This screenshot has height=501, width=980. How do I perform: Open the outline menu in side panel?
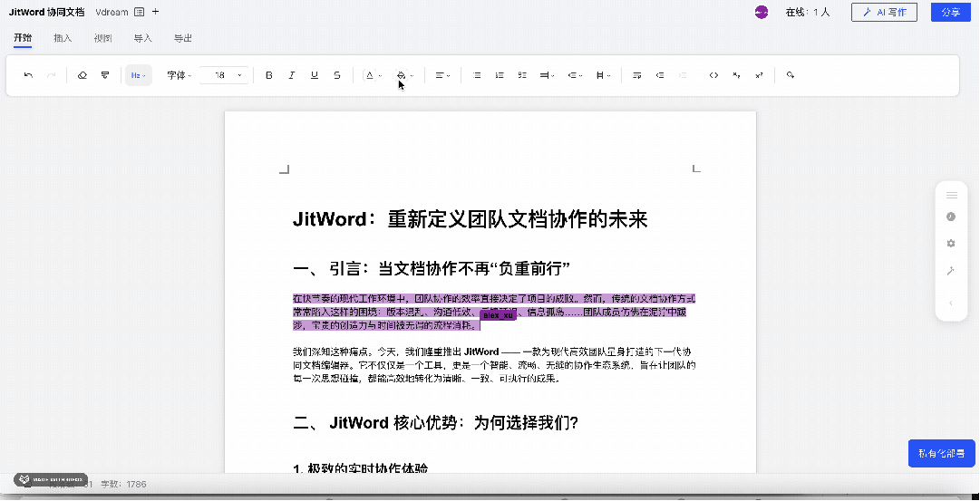pyautogui.click(x=951, y=196)
